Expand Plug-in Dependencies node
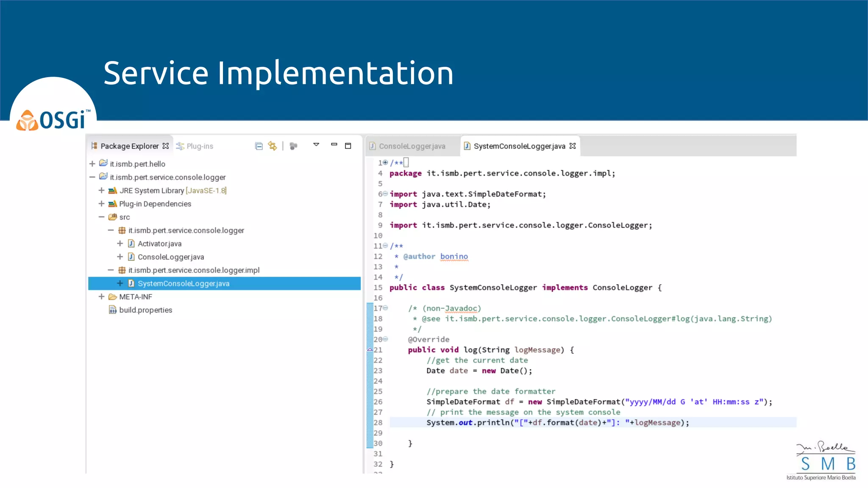The height and width of the screenshot is (488, 868). 102,204
